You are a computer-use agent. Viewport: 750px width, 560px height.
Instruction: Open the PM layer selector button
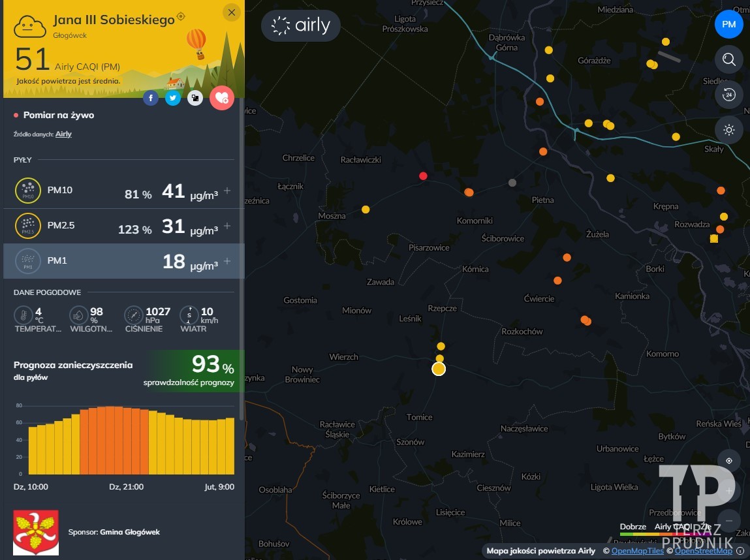click(x=728, y=24)
